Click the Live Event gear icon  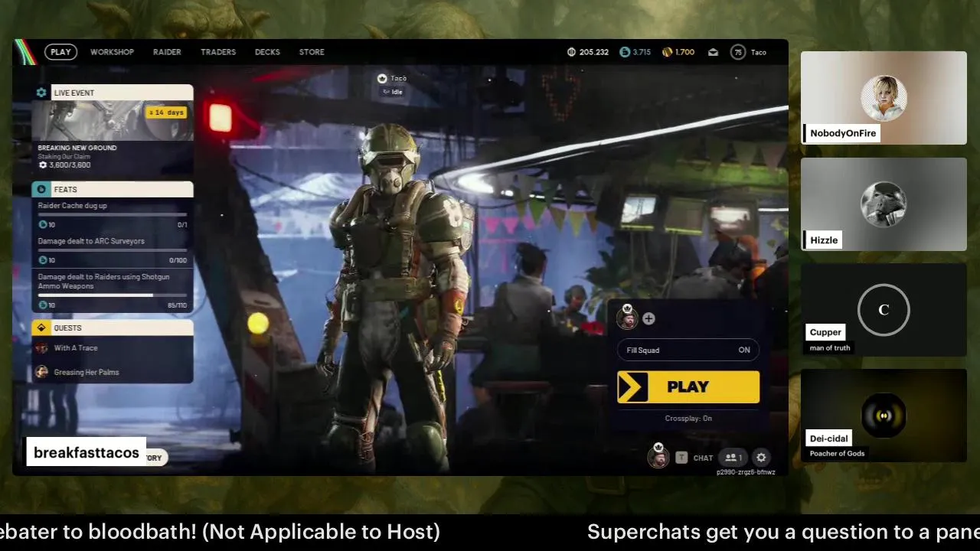point(41,93)
